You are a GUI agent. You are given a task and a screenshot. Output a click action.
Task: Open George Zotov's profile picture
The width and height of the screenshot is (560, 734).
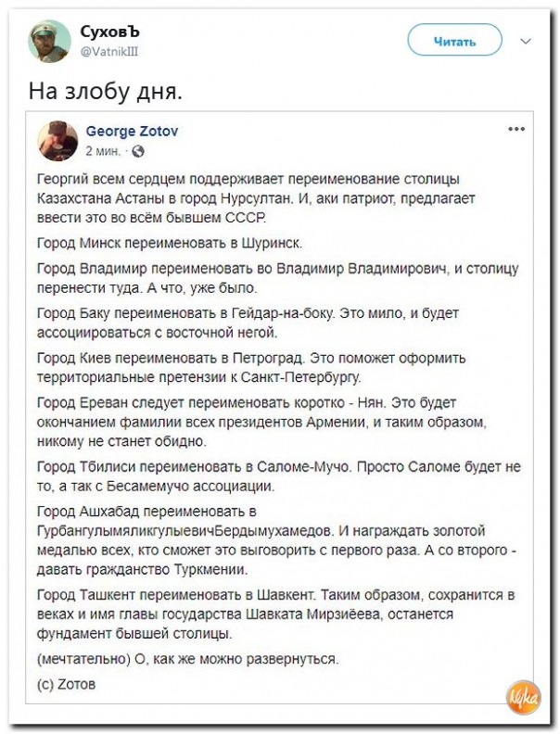point(57,141)
